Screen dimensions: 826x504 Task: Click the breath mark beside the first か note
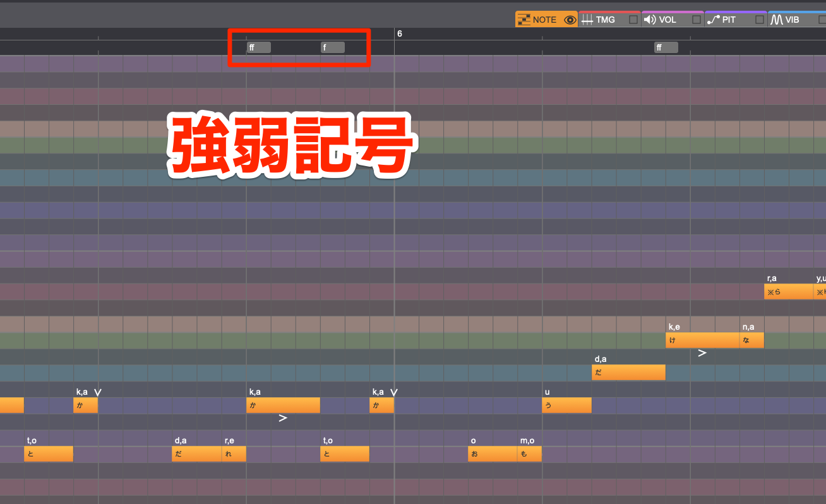click(98, 392)
